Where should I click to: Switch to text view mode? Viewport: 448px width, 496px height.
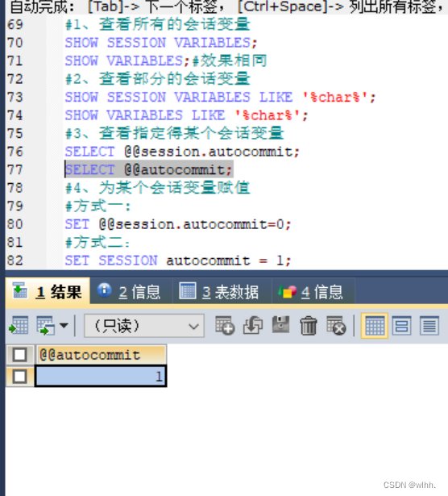429,326
